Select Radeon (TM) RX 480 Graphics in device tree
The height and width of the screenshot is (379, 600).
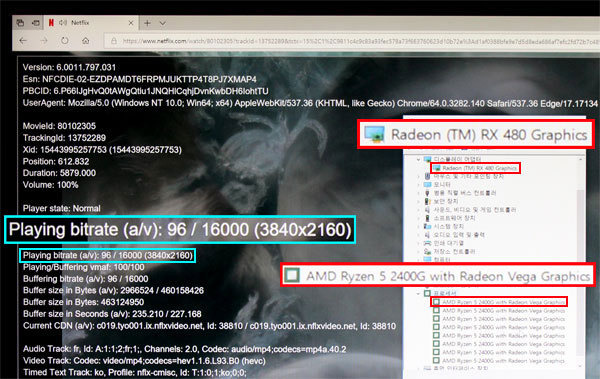click(x=479, y=168)
